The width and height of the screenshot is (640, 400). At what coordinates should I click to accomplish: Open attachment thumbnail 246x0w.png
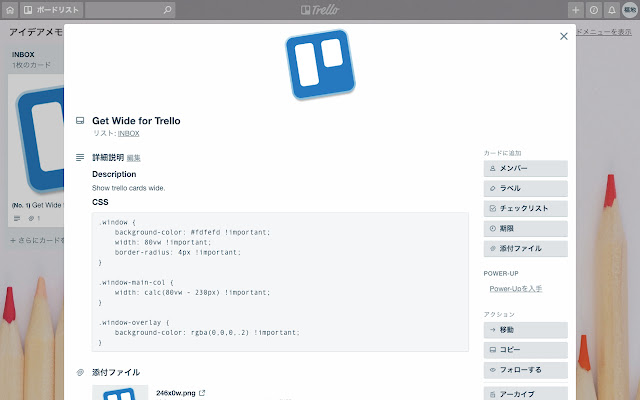(120, 393)
